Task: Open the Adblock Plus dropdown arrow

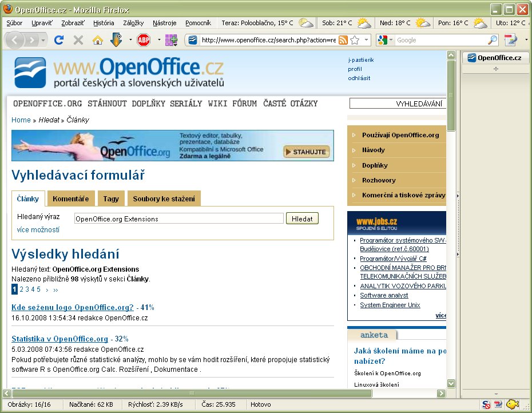Action: click(159, 39)
